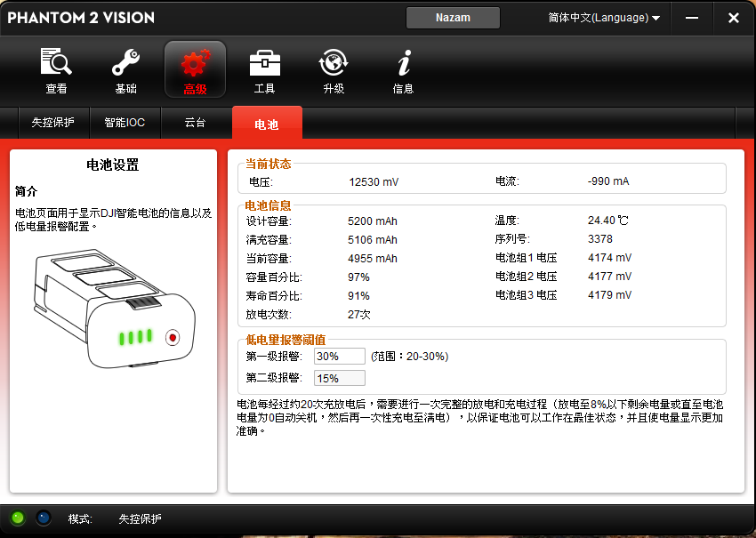Click the 第一级报警 threshold field showing 30%
This screenshot has height=538, width=756.
[340, 357]
